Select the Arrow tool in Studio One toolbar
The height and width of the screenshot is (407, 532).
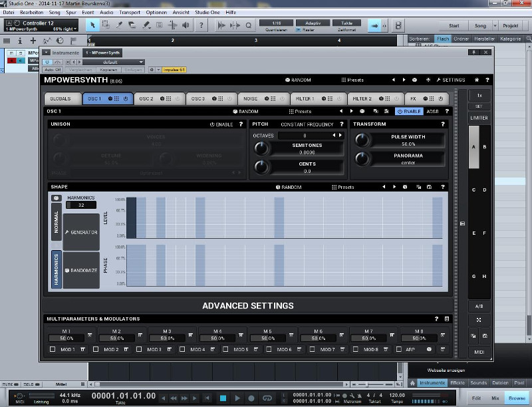[92, 25]
